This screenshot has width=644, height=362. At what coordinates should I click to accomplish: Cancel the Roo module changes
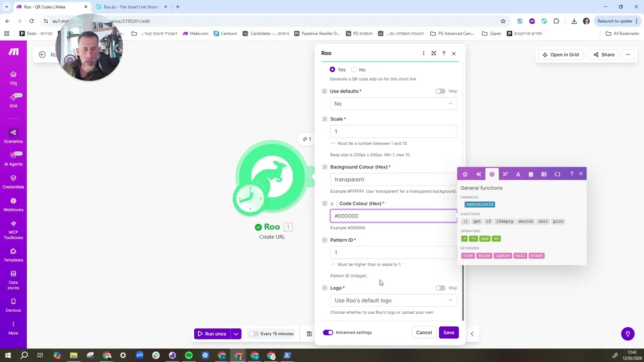click(x=424, y=332)
